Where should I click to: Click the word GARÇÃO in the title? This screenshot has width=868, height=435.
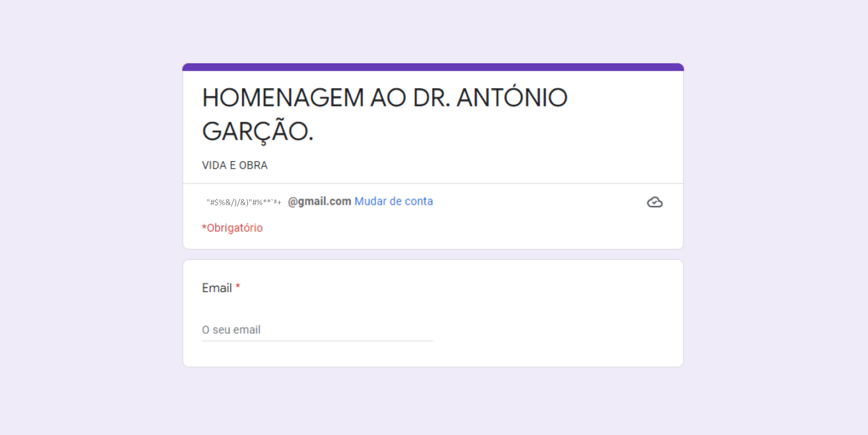pos(258,131)
